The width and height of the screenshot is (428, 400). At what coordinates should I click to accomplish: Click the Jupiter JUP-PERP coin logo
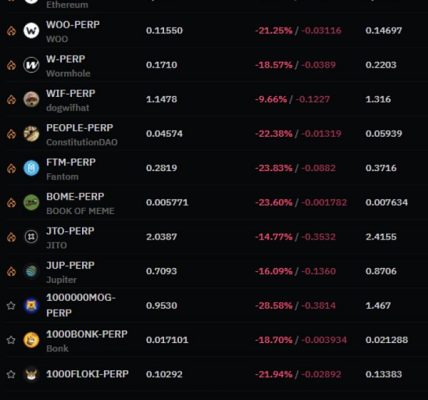pyautogui.click(x=31, y=271)
